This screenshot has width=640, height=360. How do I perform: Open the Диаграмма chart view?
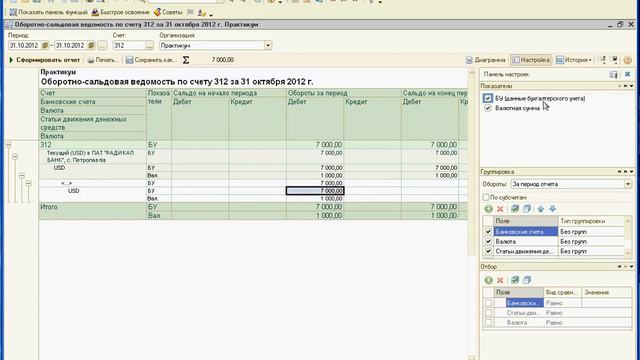[486, 60]
